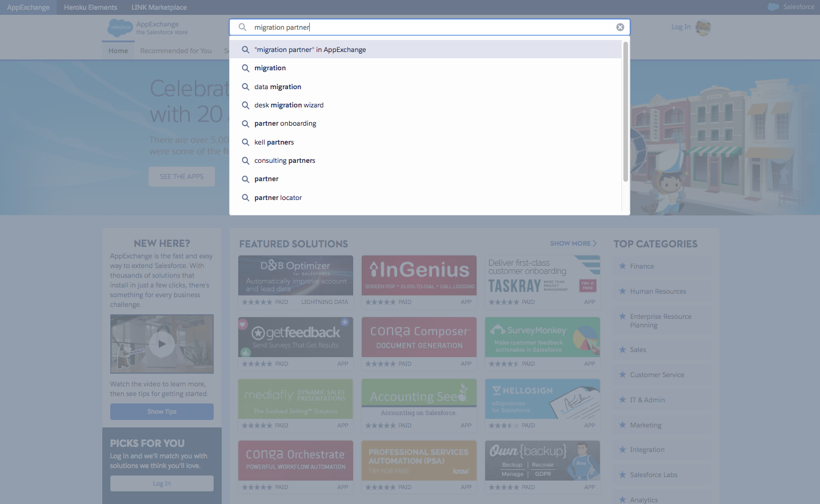Open the SurveyMonkey featured tile
820x504 pixels.
pyautogui.click(x=542, y=343)
